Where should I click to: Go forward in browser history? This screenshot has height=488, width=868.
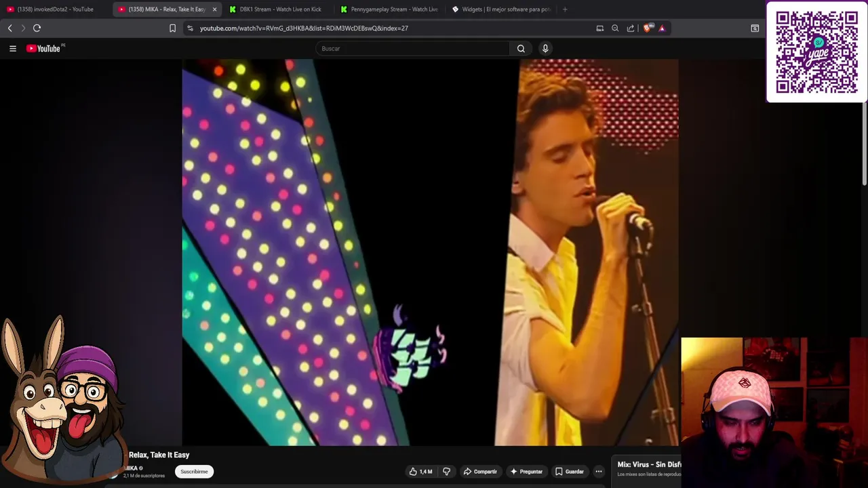[x=23, y=28]
